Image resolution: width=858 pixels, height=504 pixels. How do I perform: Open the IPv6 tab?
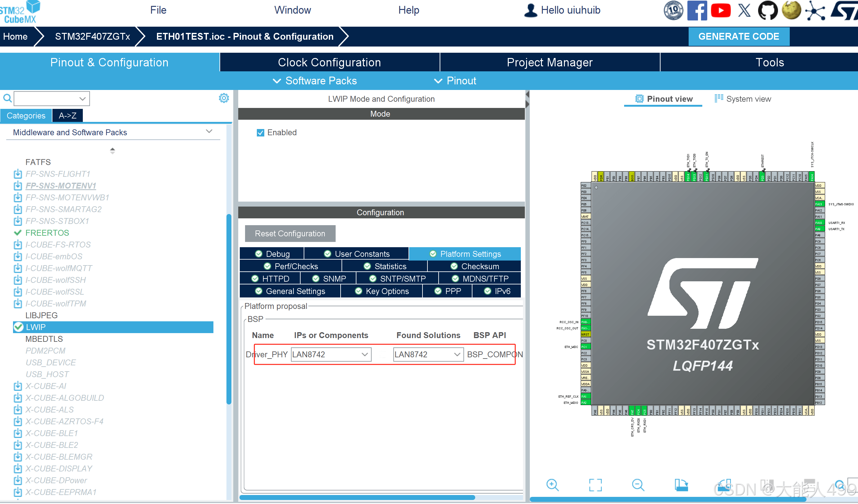[x=496, y=292]
